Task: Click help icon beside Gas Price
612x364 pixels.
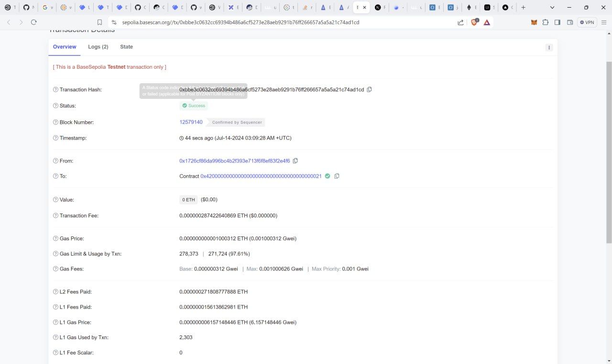Action: (x=55, y=238)
